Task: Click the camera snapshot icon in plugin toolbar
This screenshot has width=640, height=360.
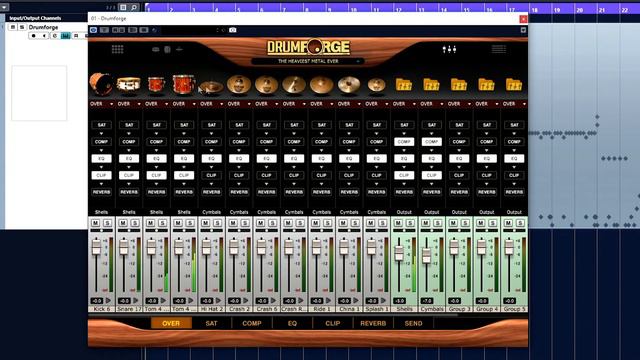Action: pyautogui.click(x=233, y=30)
